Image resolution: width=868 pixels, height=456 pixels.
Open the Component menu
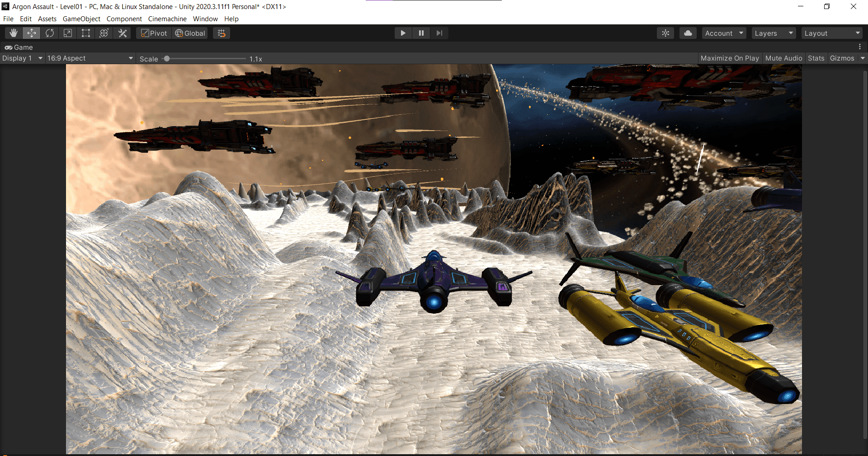coord(124,19)
